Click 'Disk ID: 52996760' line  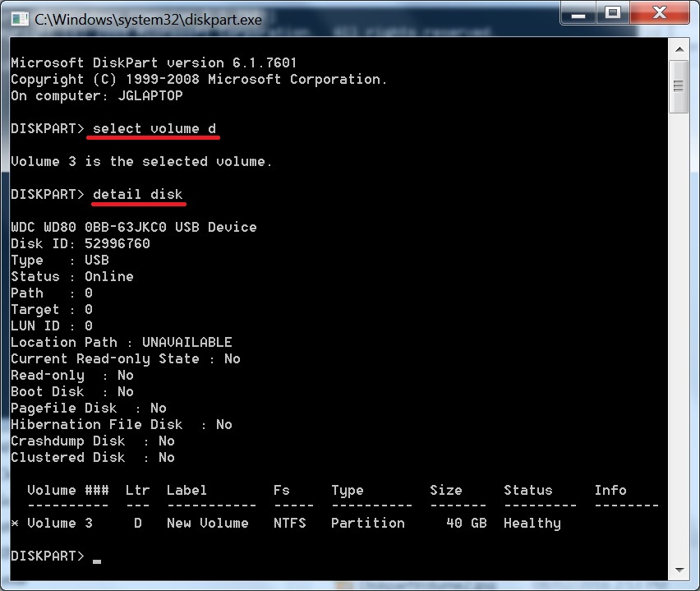tap(81, 243)
